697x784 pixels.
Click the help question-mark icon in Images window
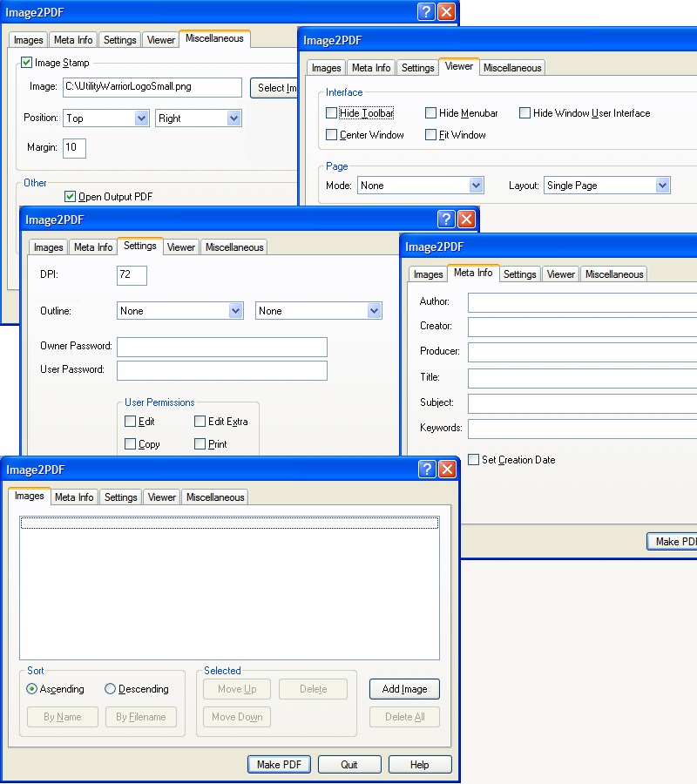pyautogui.click(x=427, y=469)
